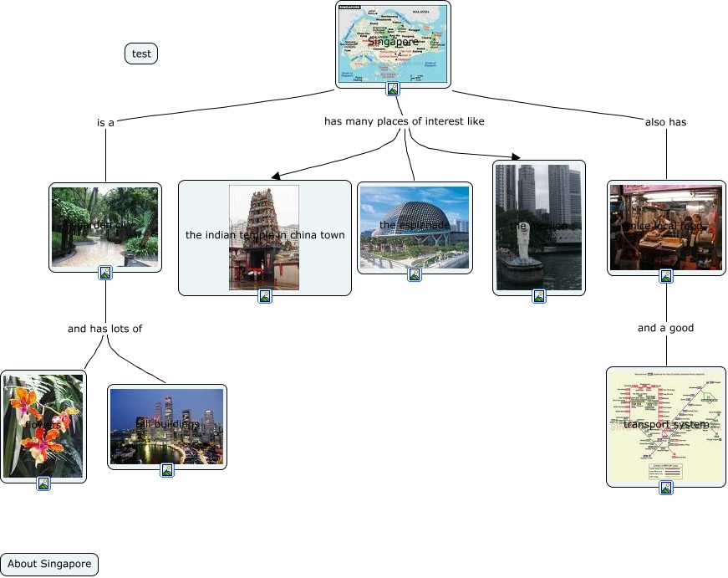Open image resource icon below garden city node
The image size is (728, 578).
(x=105, y=273)
